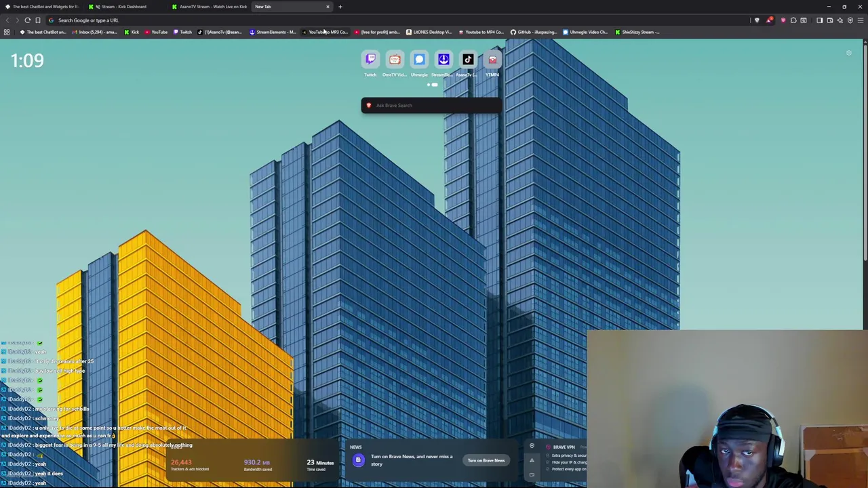
Task: Click the 1:09 clock widget
Action: [27, 61]
